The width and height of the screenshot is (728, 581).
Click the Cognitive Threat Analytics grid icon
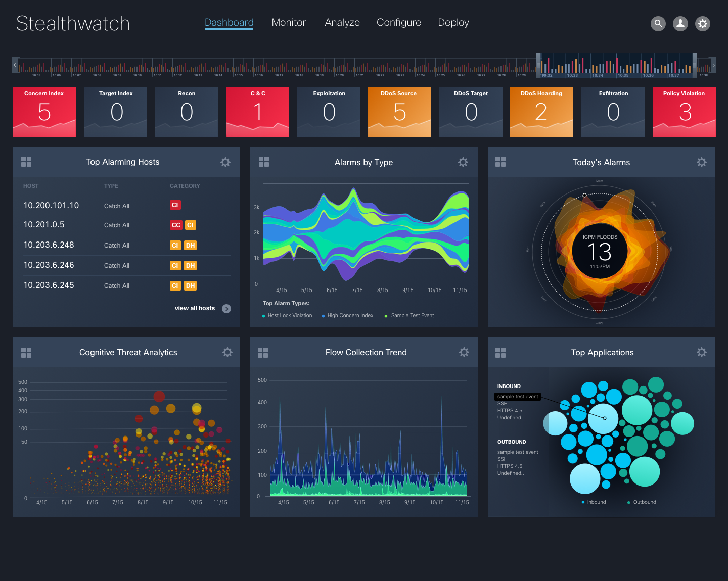tap(26, 352)
